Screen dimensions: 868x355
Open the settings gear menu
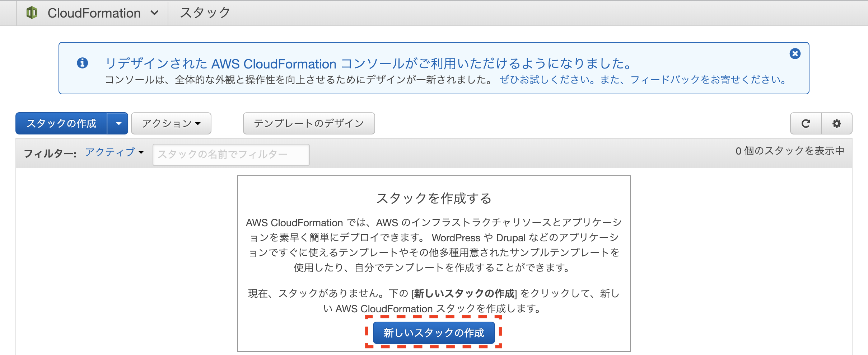click(837, 124)
